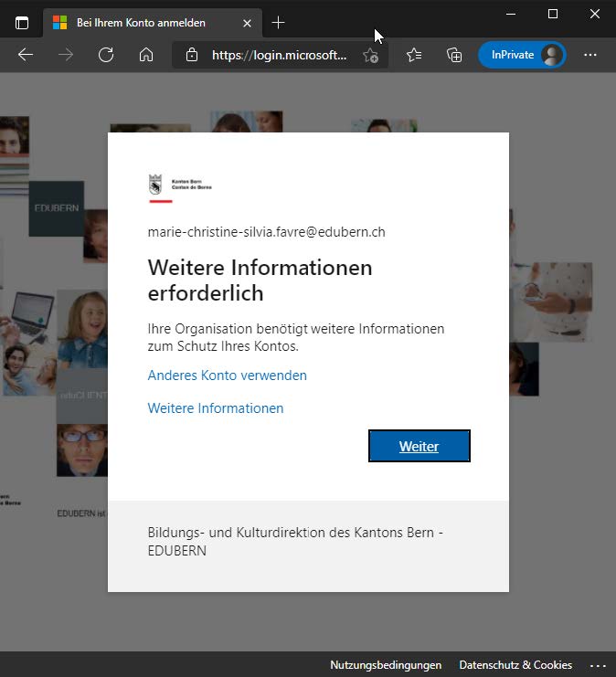Open Nutzungsbedingungen in footer
Image resolution: width=616 pixels, height=677 pixels.
(x=386, y=665)
